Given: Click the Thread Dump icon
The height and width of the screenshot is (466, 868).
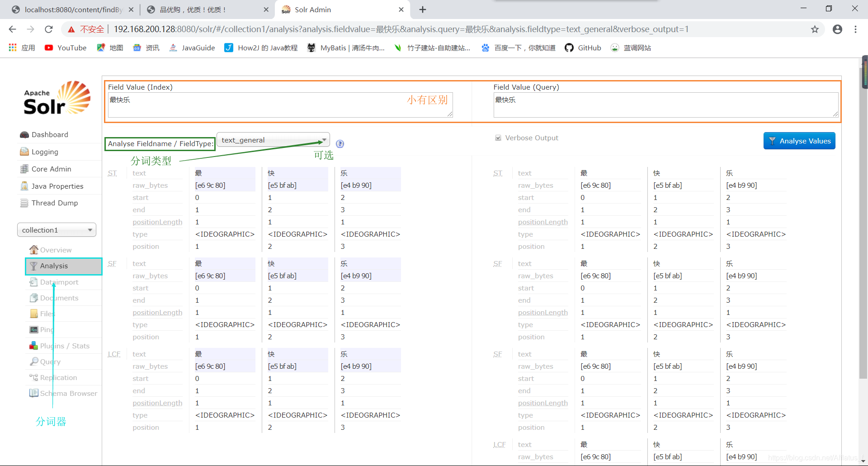Looking at the screenshot, I should tap(24, 203).
